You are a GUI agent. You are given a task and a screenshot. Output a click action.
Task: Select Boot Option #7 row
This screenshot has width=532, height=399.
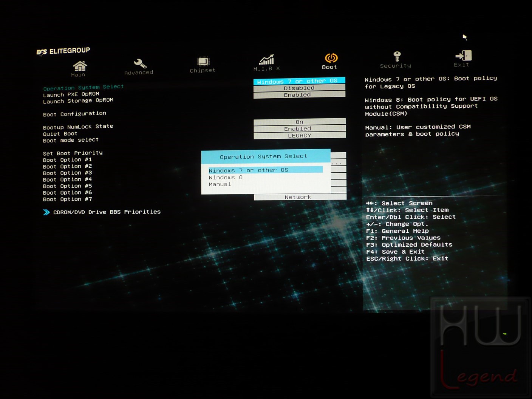point(67,199)
